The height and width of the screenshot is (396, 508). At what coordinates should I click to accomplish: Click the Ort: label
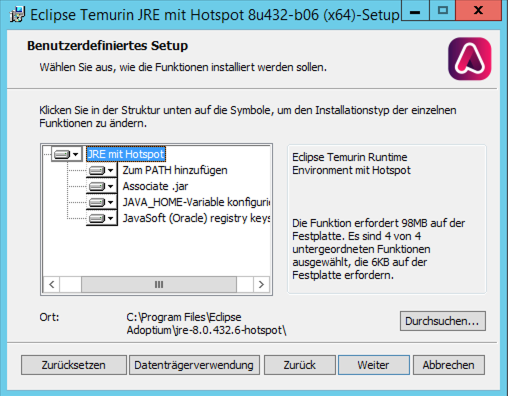(49, 317)
